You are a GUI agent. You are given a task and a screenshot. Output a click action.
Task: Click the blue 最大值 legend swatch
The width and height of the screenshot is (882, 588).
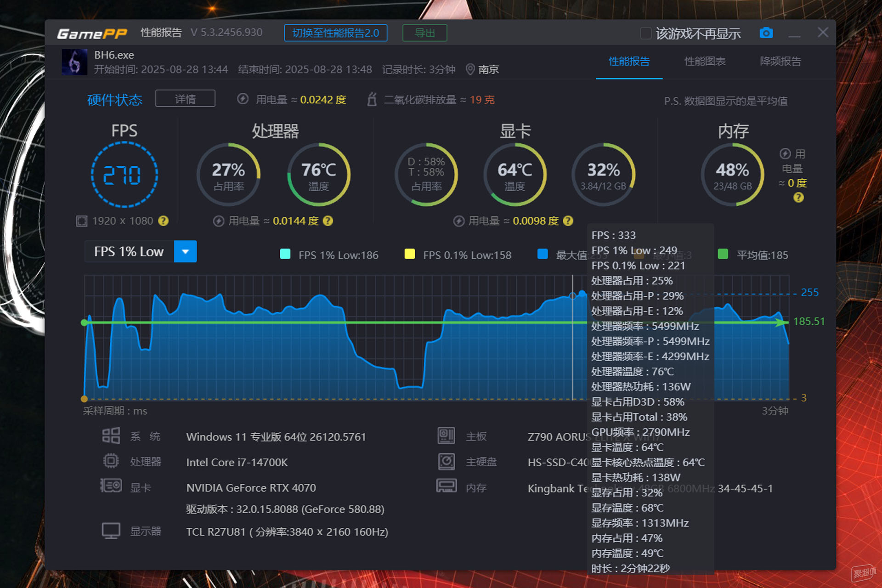coord(543,254)
